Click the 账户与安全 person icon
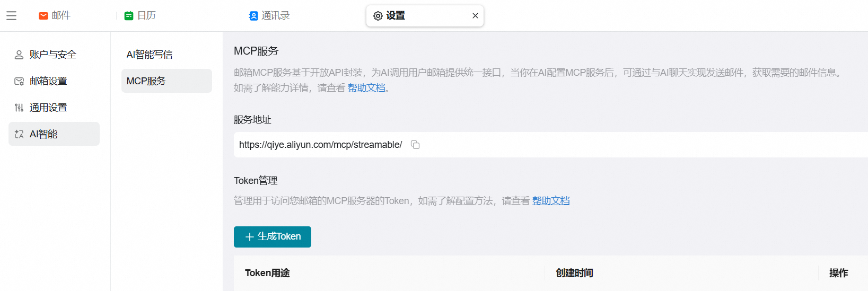The image size is (868, 291). click(x=19, y=55)
